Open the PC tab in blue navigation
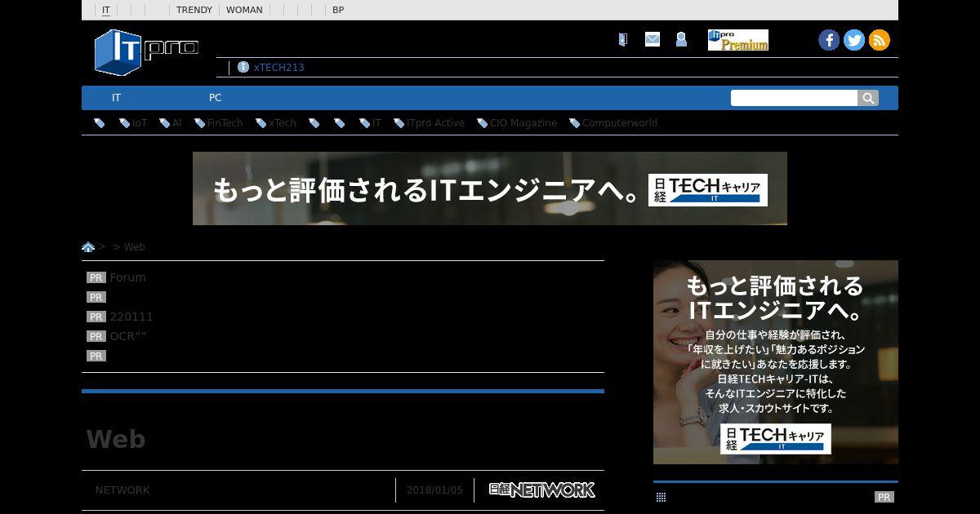 216,98
